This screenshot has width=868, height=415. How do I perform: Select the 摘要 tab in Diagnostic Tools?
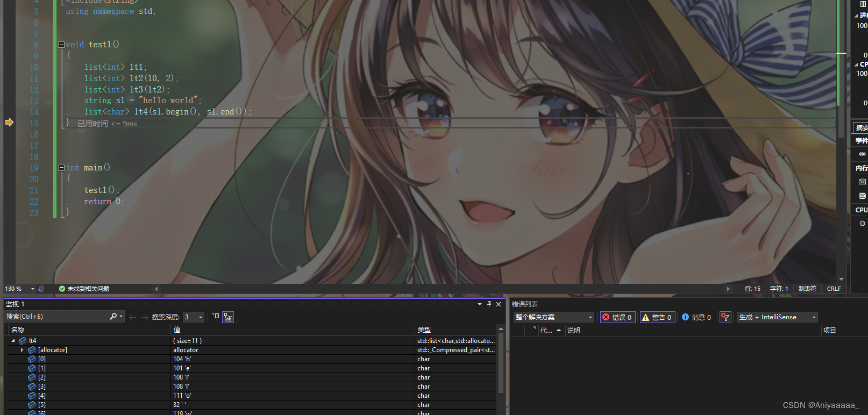click(x=861, y=127)
